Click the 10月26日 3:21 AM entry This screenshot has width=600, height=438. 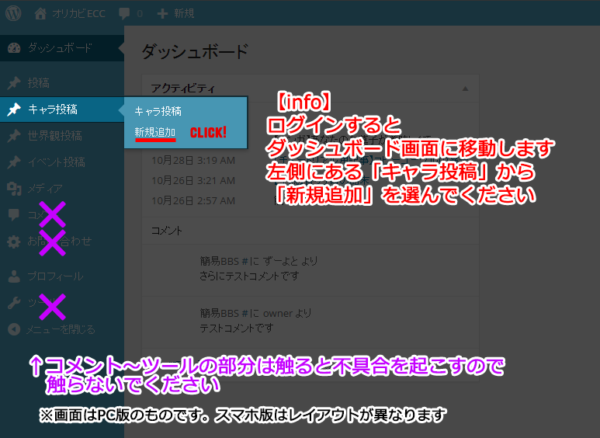193,181
